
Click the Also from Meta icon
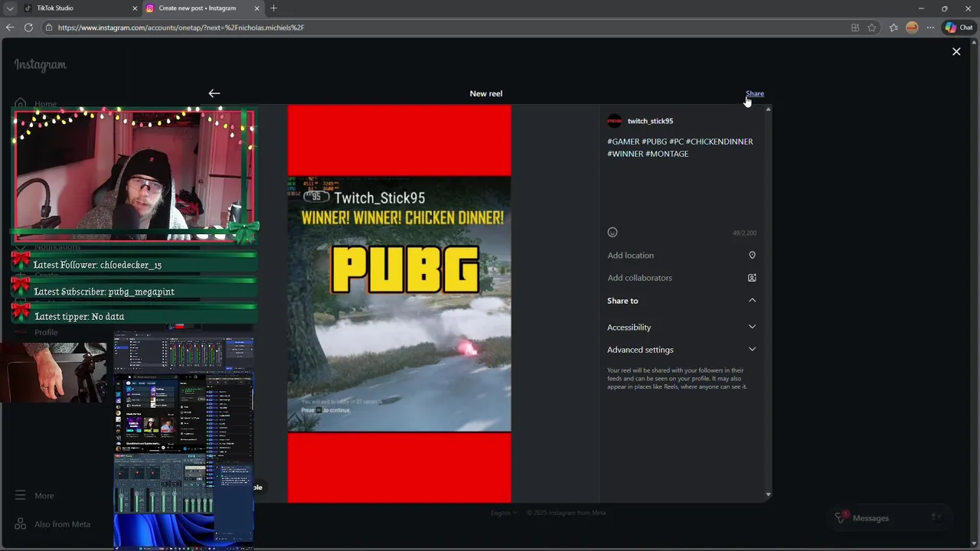point(21,524)
